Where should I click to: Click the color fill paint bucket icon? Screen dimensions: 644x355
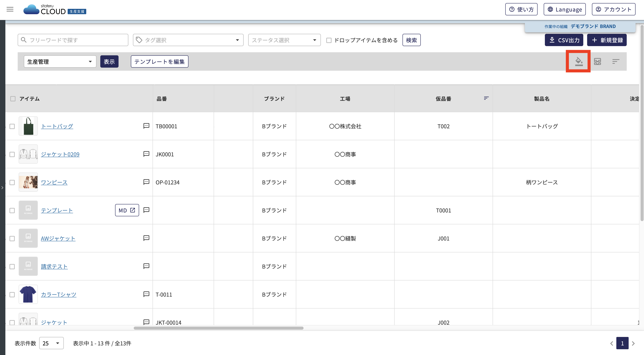[x=579, y=61]
